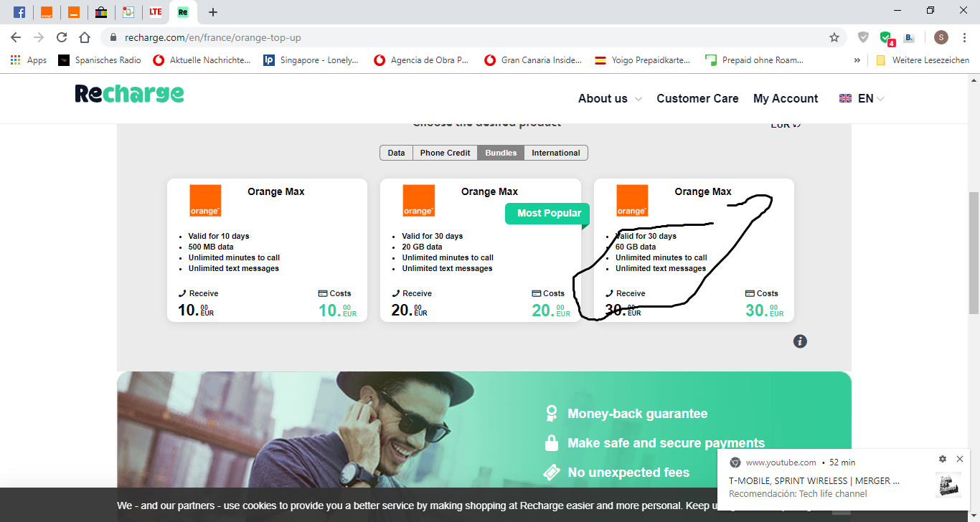Click the 10 EUR Costs price
980x522 pixels.
click(337, 310)
